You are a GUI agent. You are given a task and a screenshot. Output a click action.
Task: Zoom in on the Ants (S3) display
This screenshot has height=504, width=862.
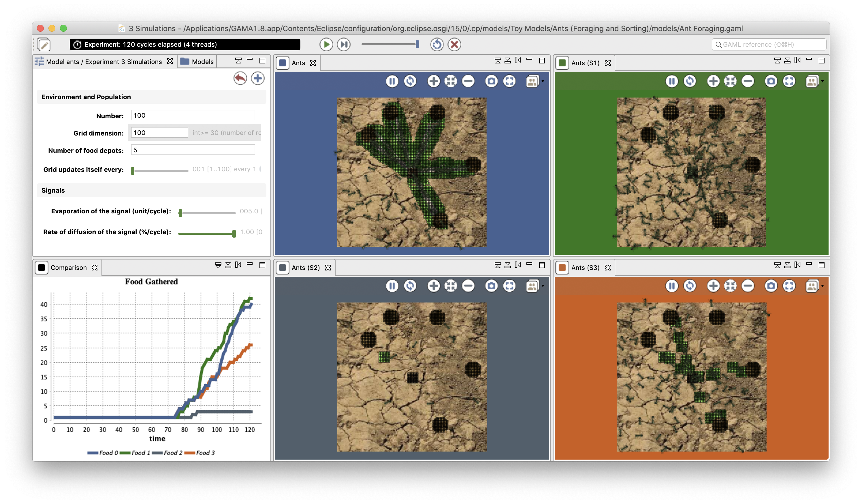pyautogui.click(x=713, y=286)
